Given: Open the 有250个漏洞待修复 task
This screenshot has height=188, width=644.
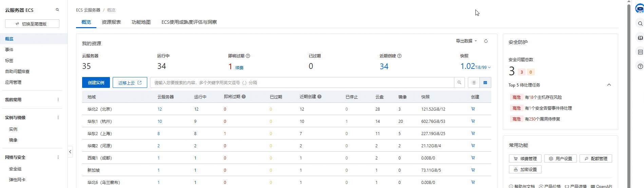Looking at the screenshot, I should click(x=542, y=119).
